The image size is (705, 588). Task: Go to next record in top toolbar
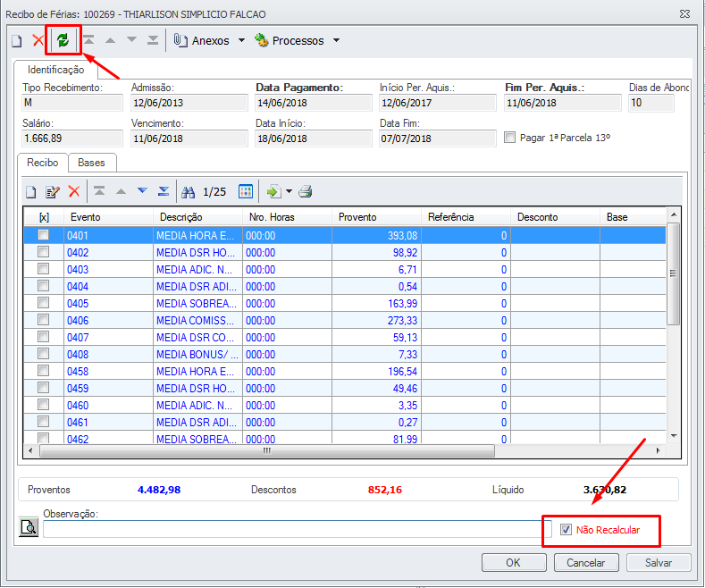[131, 40]
